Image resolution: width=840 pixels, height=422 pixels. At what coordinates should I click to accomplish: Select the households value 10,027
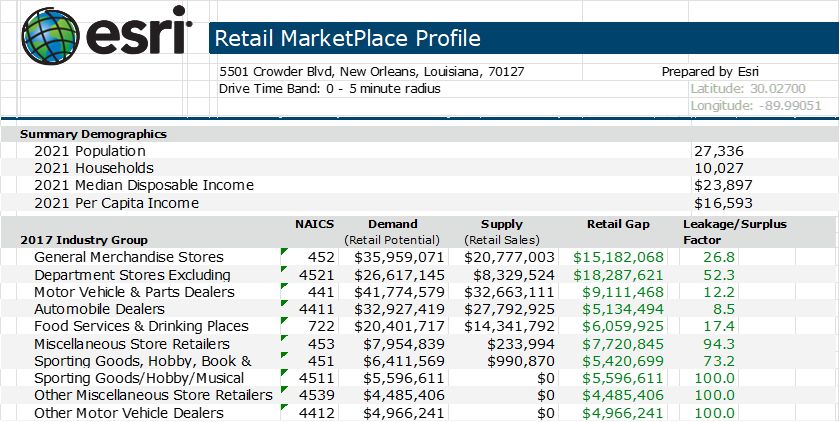click(x=719, y=168)
